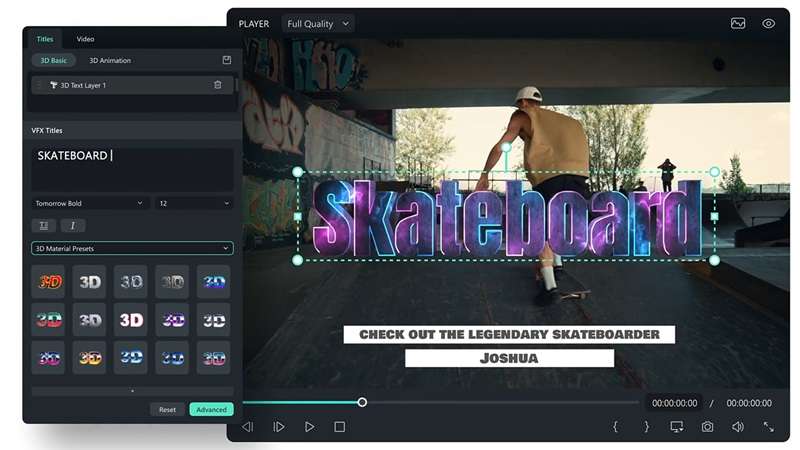Screen dimensions: 800x450
Task: Open the display monitor options icon
Action: [677, 427]
